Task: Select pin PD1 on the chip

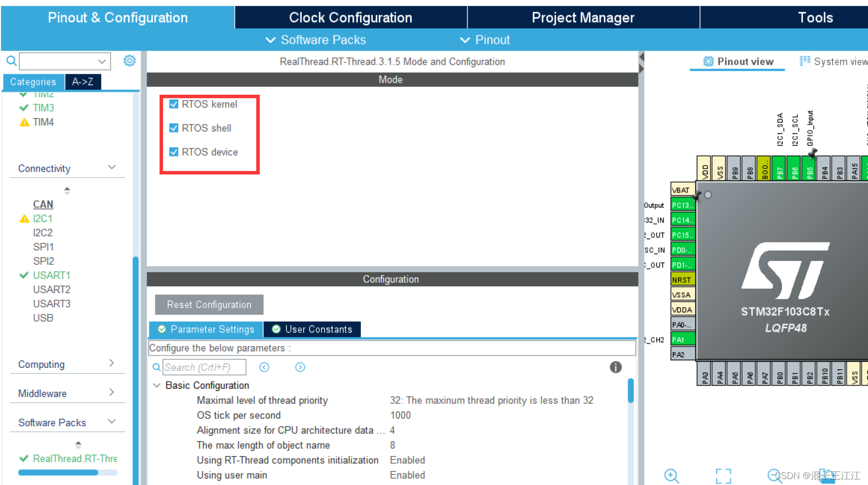Action: (683, 265)
